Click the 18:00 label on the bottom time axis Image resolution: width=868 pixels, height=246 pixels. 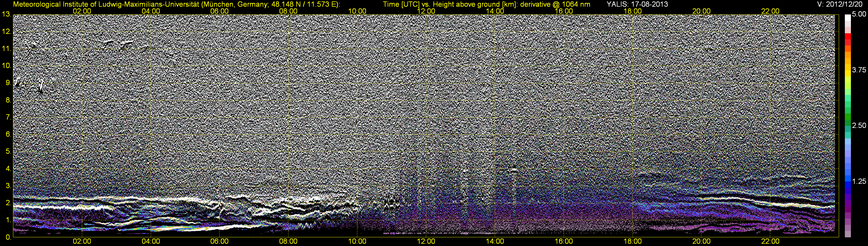pyautogui.click(x=632, y=242)
